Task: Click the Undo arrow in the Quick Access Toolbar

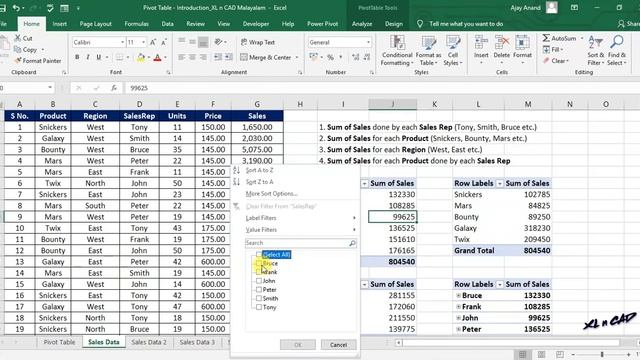Action: pyautogui.click(x=16, y=8)
